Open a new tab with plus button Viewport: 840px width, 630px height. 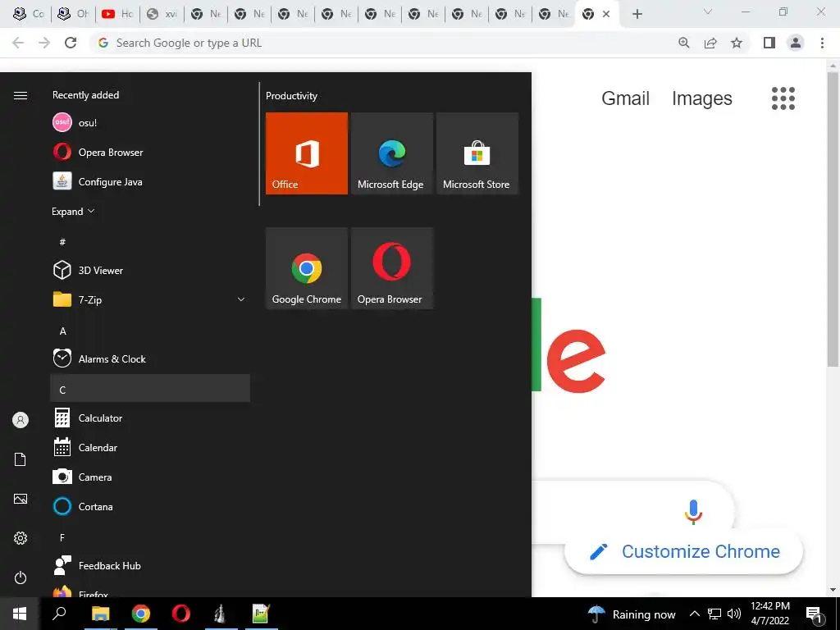tap(637, 14)
